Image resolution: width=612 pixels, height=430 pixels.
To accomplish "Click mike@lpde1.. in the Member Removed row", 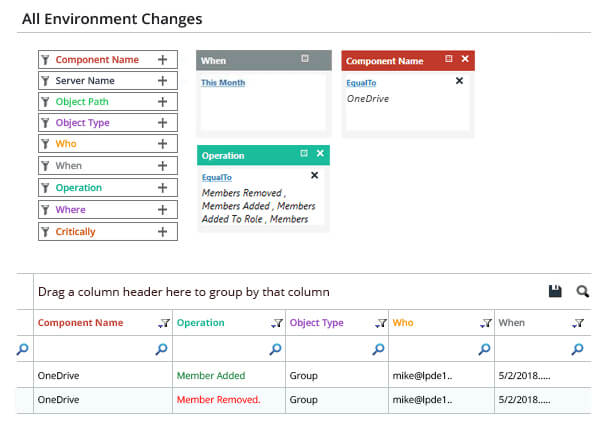I will tap(422, 400).
